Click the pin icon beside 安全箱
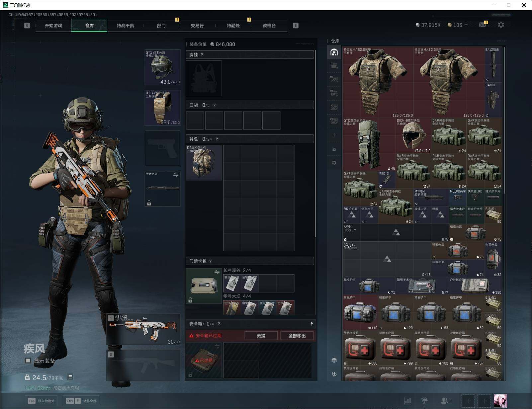Image resolution: width=532 pixels, height=409 pixels. [x=311, y=323]
